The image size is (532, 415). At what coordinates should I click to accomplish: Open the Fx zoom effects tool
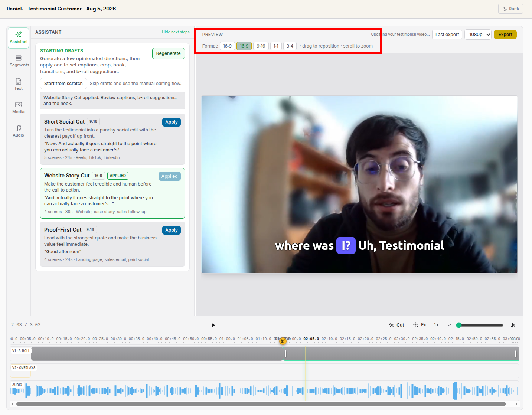[420, 325]
